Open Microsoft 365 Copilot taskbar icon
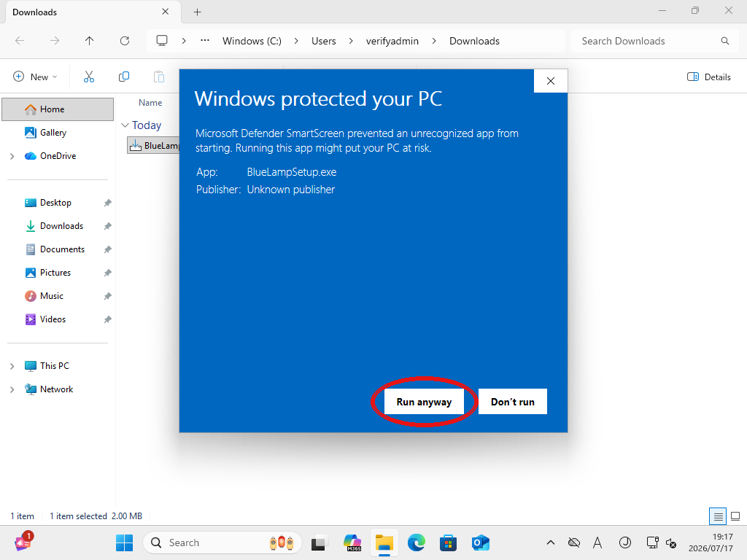747x560 pixels. tap(352, 542)
